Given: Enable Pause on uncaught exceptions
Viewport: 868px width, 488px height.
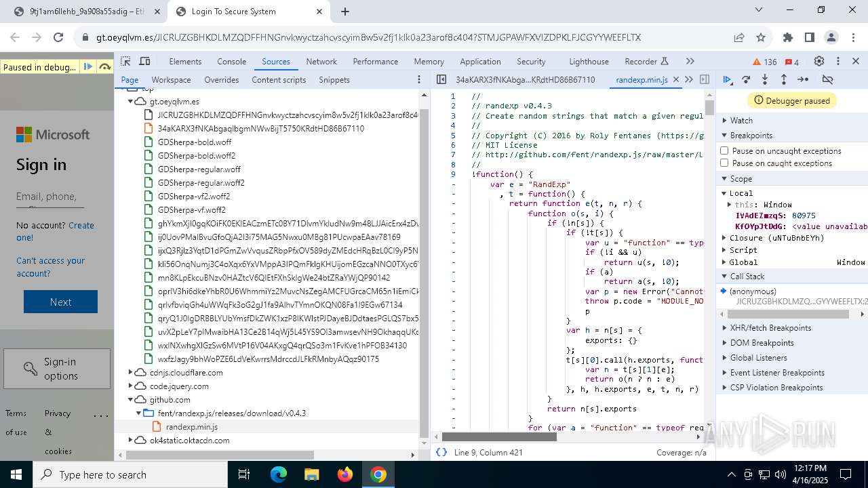Looking at the screenshot, I should coord(724,150).
